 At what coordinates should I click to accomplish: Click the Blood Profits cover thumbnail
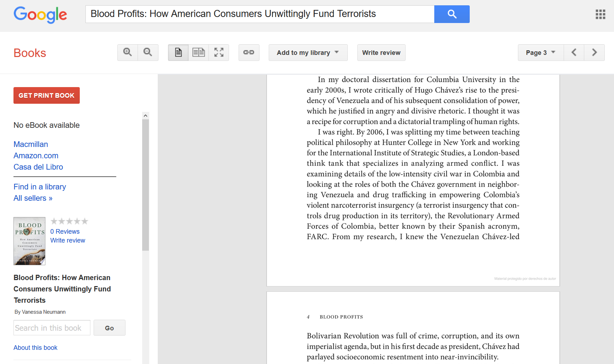[x=29, y=241]
